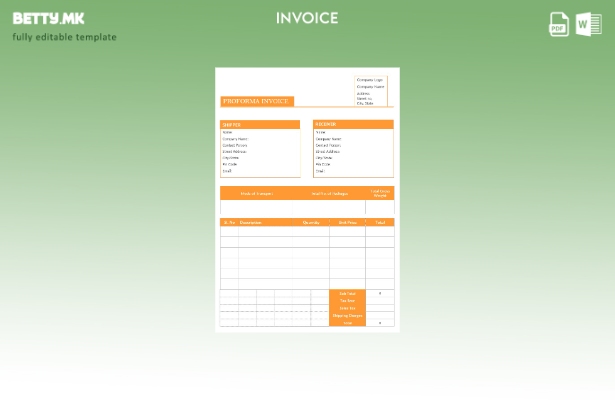Click the PDF file format icon
The width and height of the screenshot is (615, 400).
click(559, 24)
